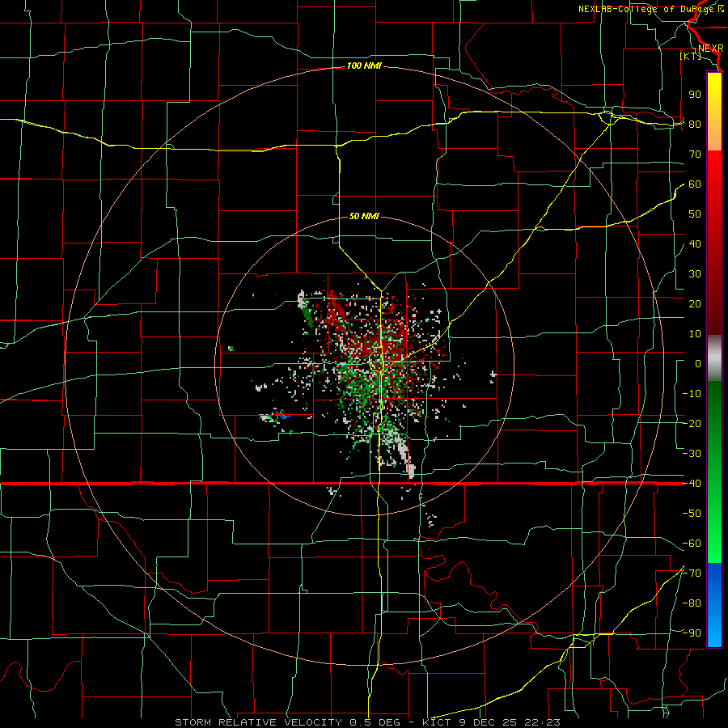Click the 60 value on velocity scale
The height and width of the screenshot is (728, 728).
(x=695, y=184)
